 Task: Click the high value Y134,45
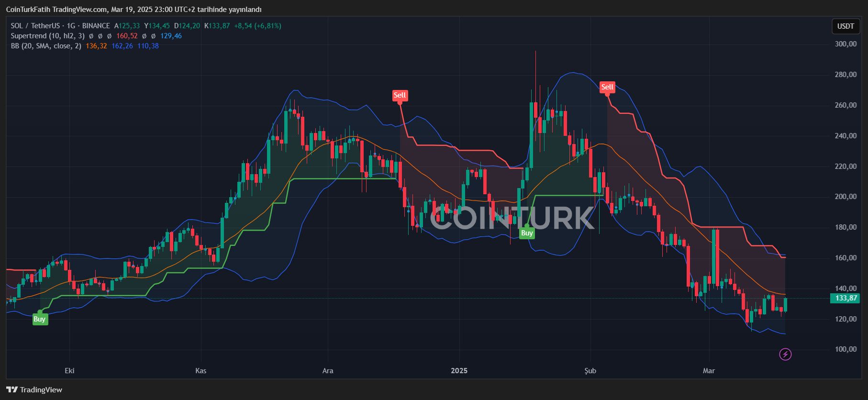[157, 26]
